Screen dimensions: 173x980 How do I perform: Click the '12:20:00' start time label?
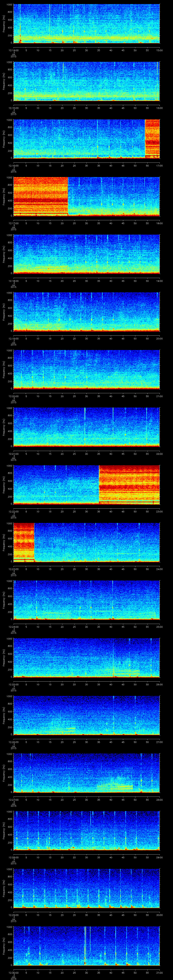[13, 396]
